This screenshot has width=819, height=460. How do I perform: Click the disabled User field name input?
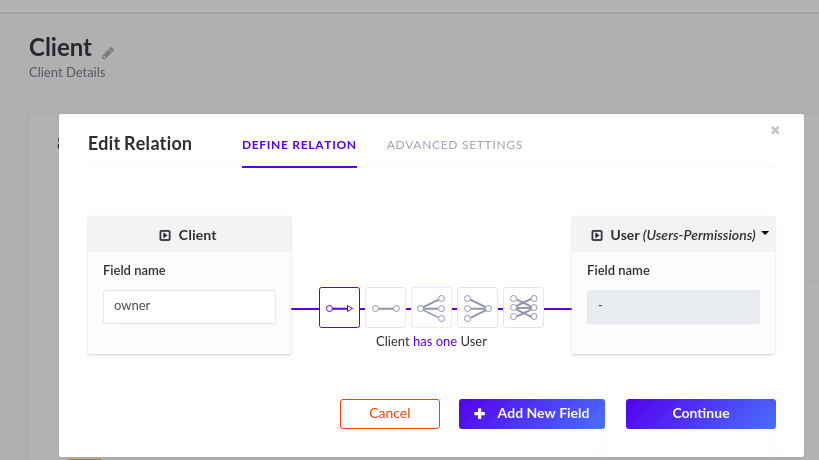[673, 307]
